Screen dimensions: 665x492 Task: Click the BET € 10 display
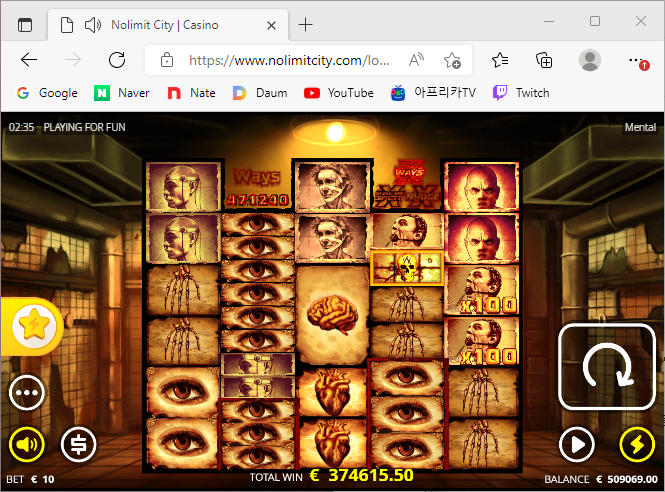[x=30, y=479]
